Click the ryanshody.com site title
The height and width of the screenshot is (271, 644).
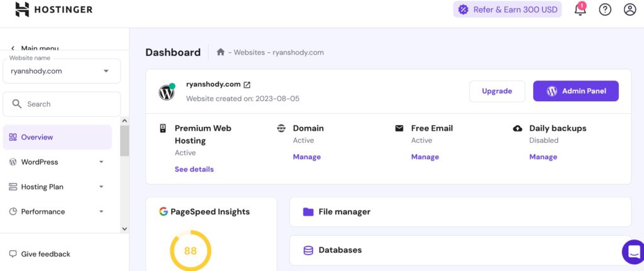[x=213, y=84]
